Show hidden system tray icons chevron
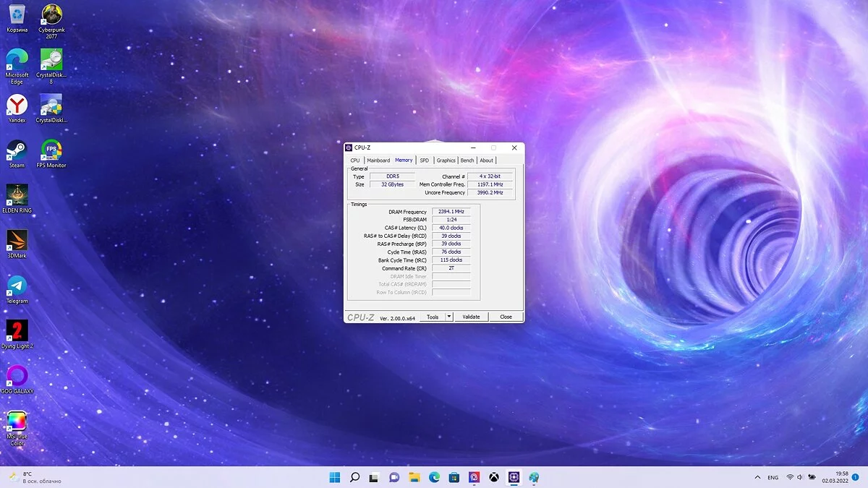Viewport: 868px width, 488px height. point(757,477)
